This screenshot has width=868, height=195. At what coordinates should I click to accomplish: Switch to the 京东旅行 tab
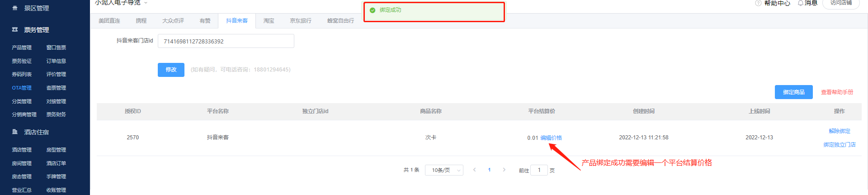point(301,21)
